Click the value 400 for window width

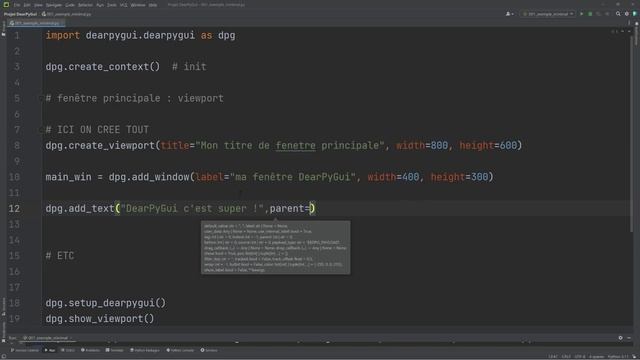point(411,177)
